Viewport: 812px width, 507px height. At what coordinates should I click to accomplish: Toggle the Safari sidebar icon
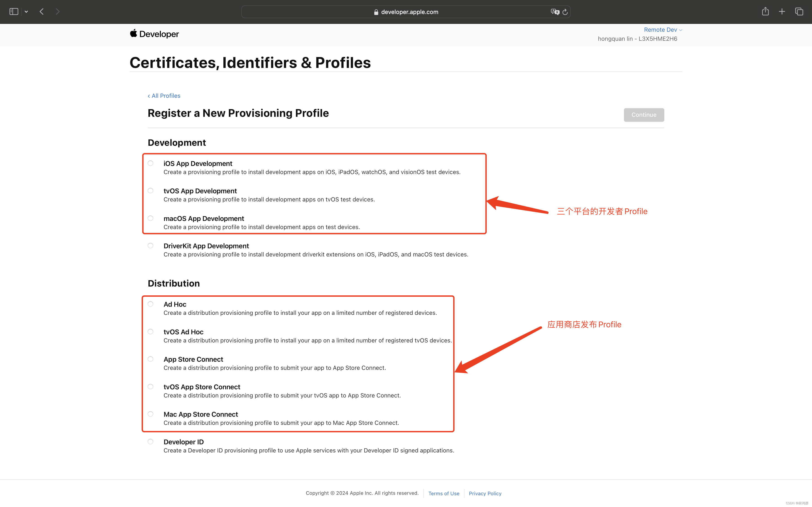click(14, 12)
